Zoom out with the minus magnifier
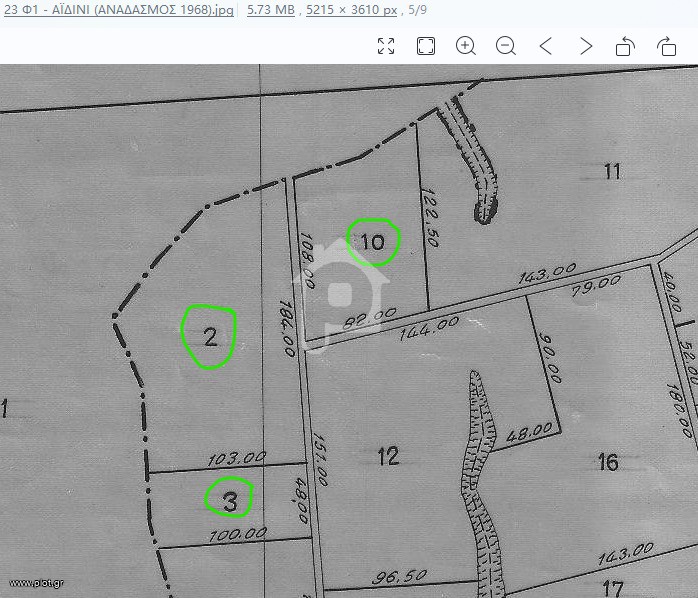 (506, 46)
